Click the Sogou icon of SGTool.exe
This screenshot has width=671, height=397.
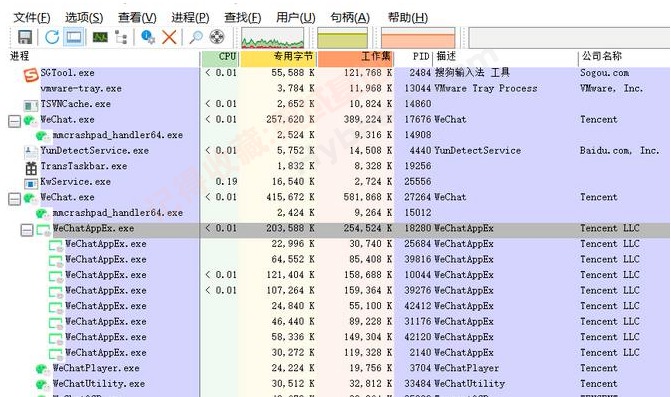[x=30, y=75]
